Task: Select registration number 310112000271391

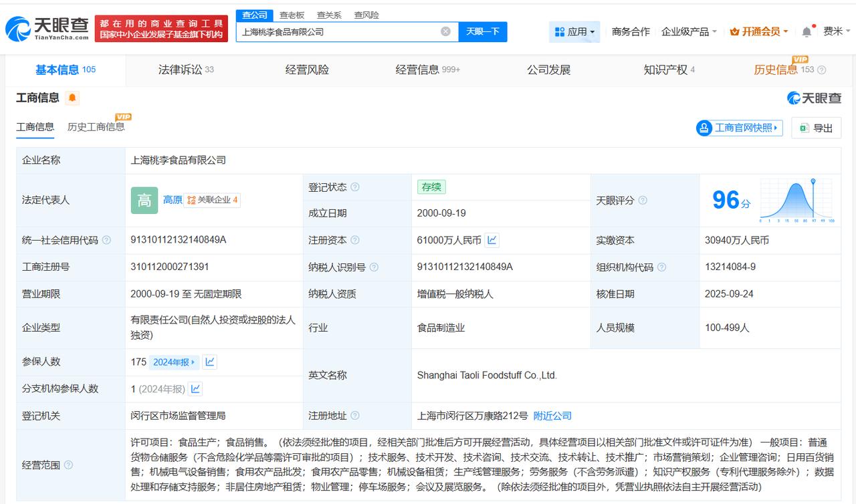Action: click(x=170, y=267)
